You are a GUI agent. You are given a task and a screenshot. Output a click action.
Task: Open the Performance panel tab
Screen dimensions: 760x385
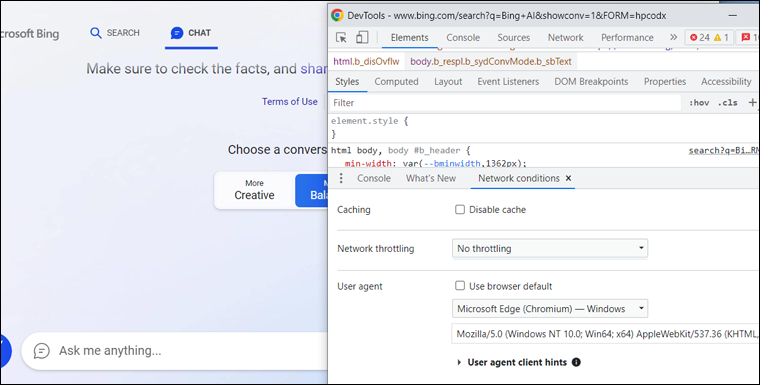pos(627,37)
